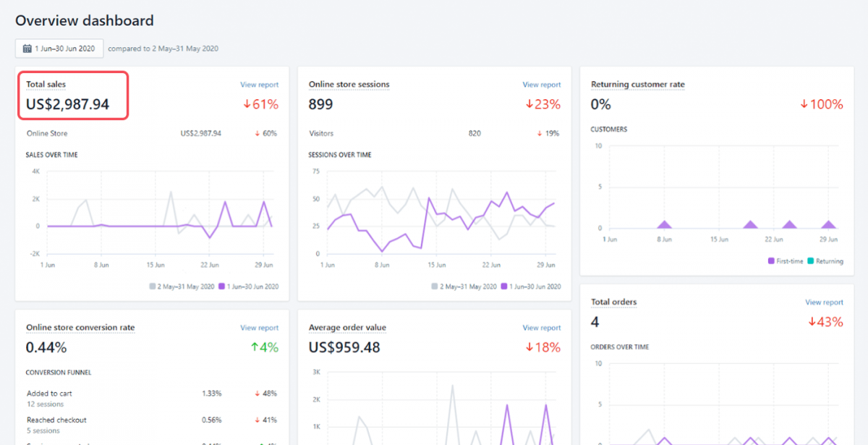The height and width of the screenshot is (445, 868).
Task: Click the Total orders heading
Action: (x=613, y=302)
